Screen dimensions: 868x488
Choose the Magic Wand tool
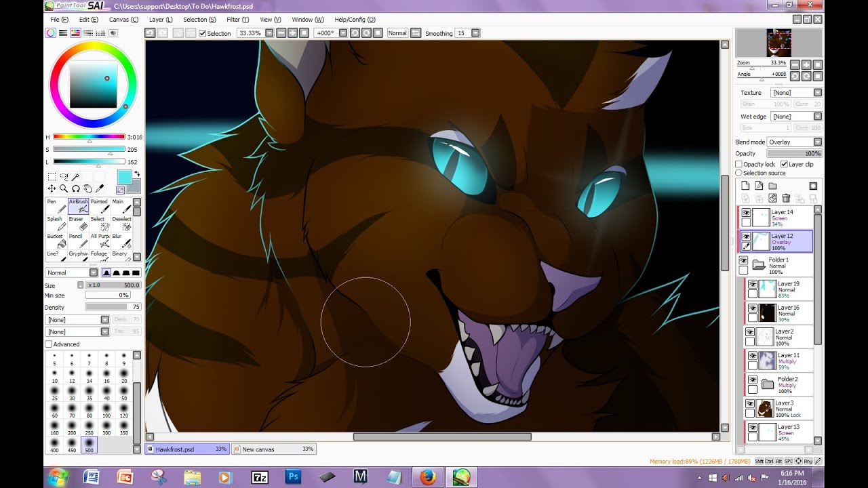click(76, 176)
